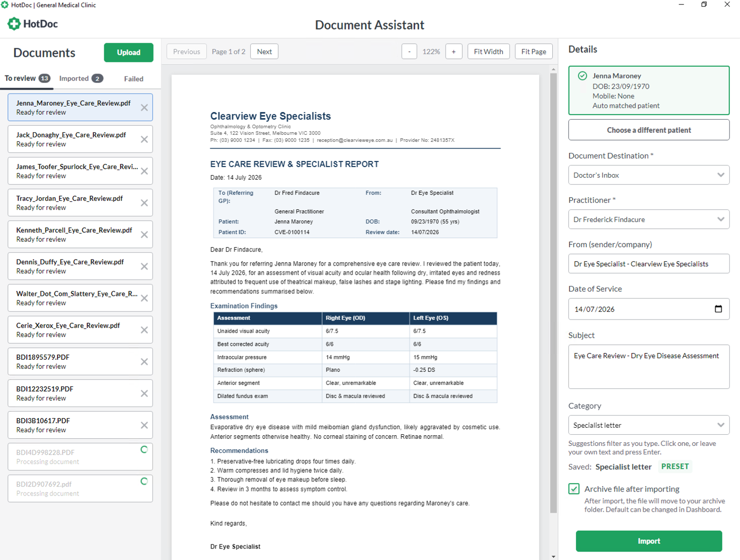Open the James_Toofer_Spurlock document

point(80,171)
